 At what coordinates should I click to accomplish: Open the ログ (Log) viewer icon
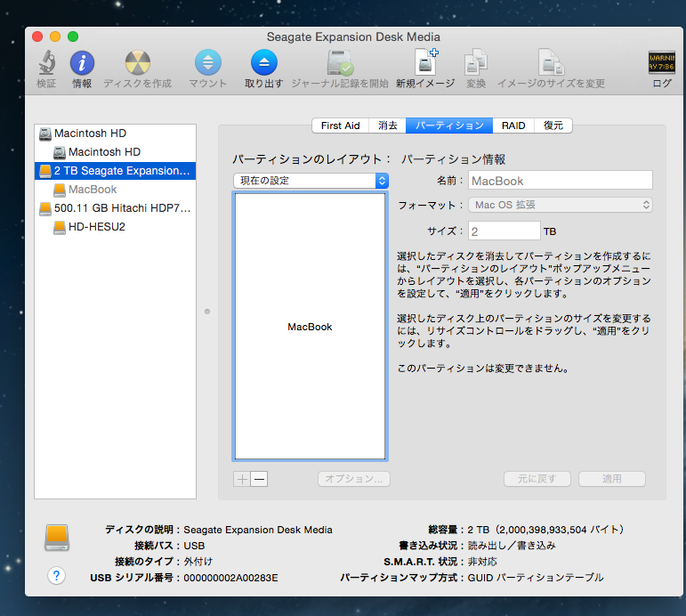662,63
